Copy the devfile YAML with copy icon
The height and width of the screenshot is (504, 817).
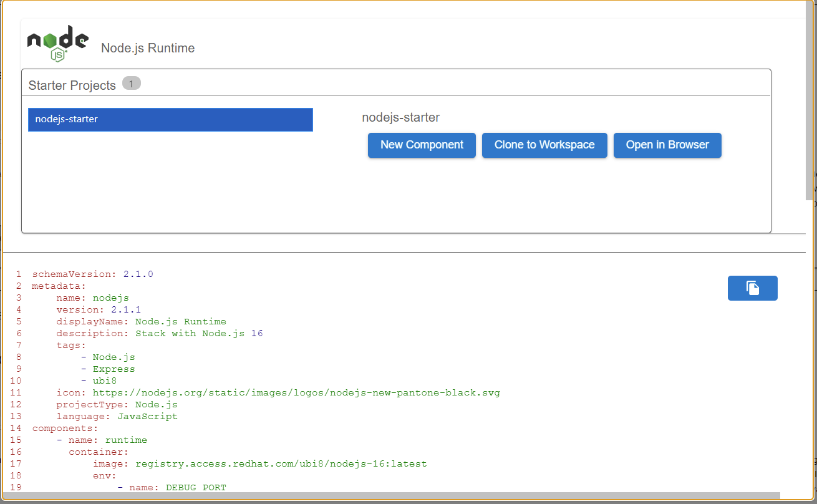[753, 288]
